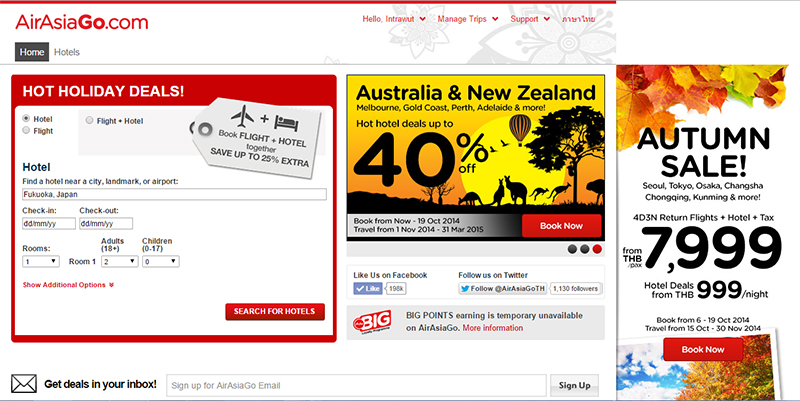The image size is (800, 401).
Task: Click Book Now on Australia banner
Action: pos(561,226)
